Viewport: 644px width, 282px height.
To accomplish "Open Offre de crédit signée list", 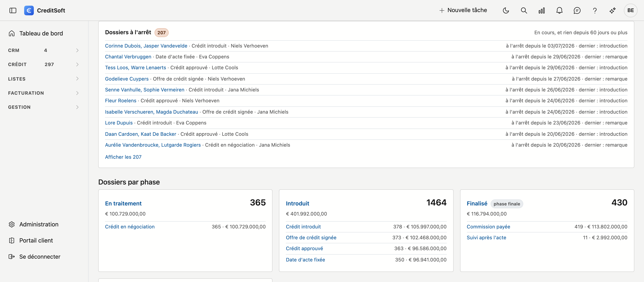I will tap(311, 237).
